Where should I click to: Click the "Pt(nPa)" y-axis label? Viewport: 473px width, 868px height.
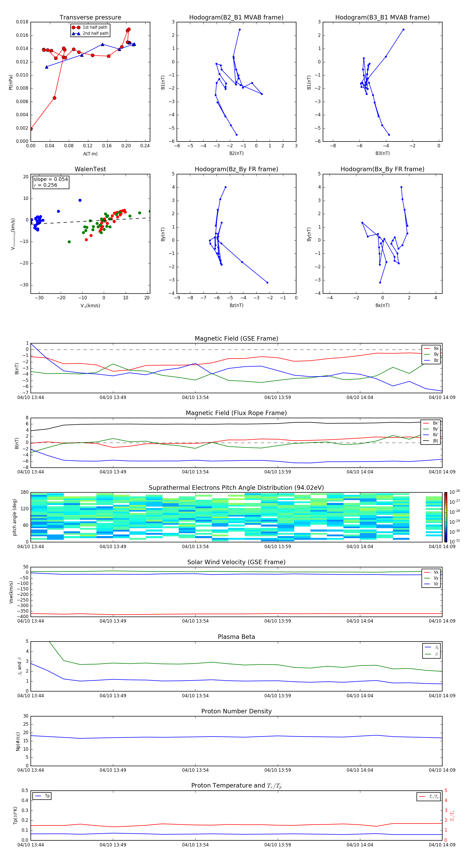tap(11, 82)
